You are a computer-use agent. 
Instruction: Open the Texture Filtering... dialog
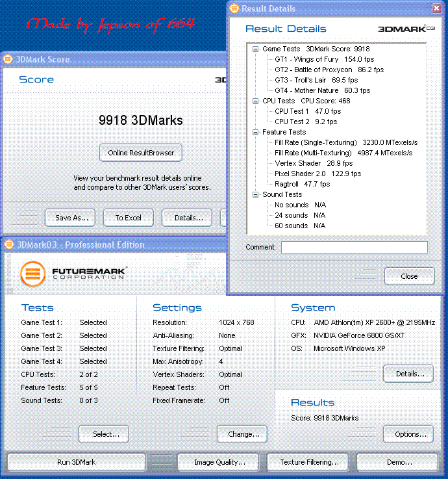click(x=308, y=462)
